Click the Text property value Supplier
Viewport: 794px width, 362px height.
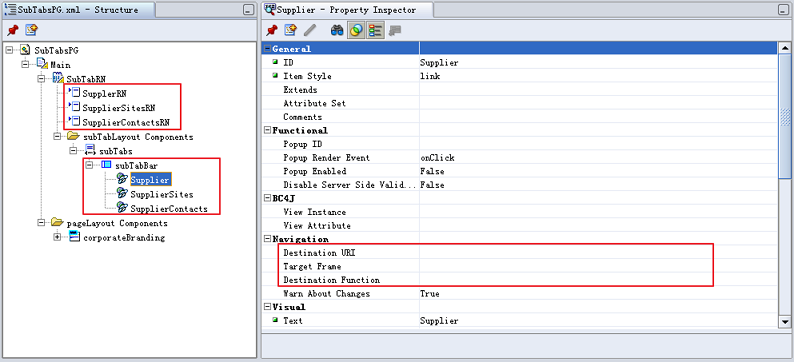(439, 320)
